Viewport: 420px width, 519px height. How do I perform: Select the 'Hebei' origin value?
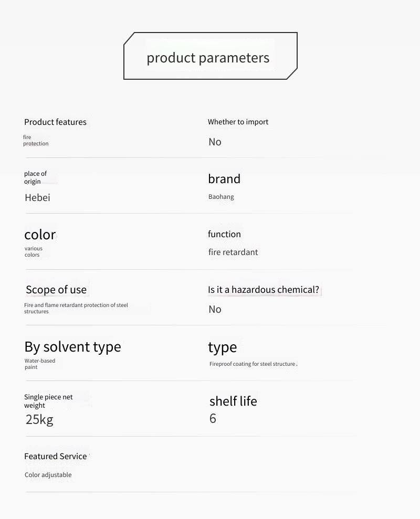pos(37,198)
